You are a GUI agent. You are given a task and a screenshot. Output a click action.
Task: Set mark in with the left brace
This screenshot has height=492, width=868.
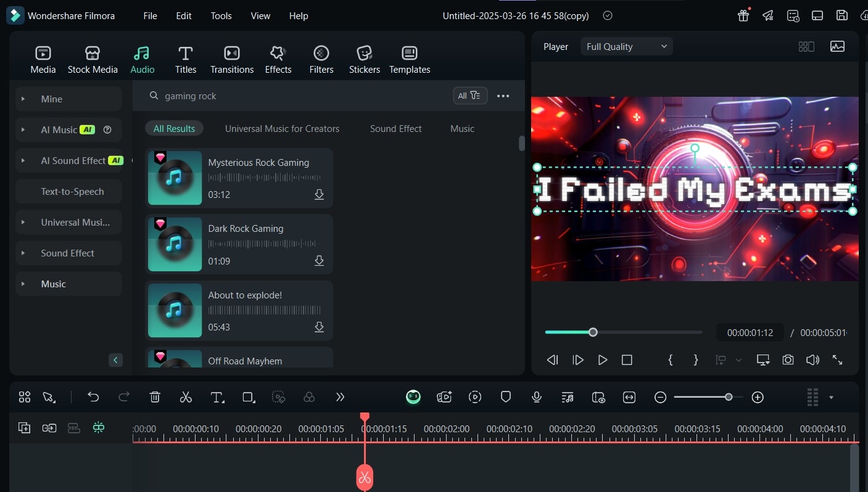tap(671, 360)
